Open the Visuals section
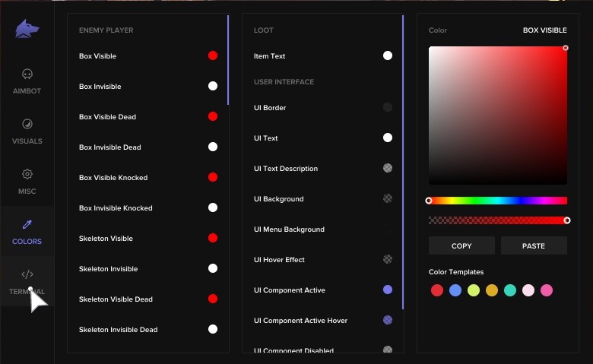Viewport: 593px width, 364px height. click(x=27, y=131)
